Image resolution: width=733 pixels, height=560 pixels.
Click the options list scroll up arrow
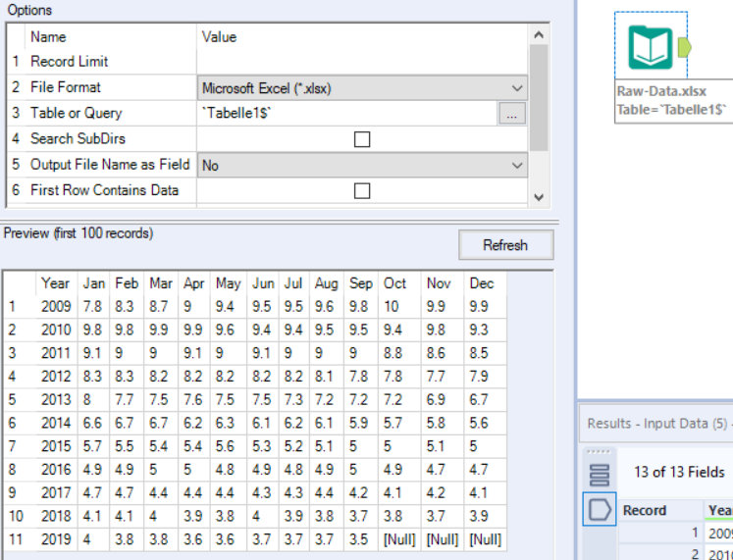539,34
